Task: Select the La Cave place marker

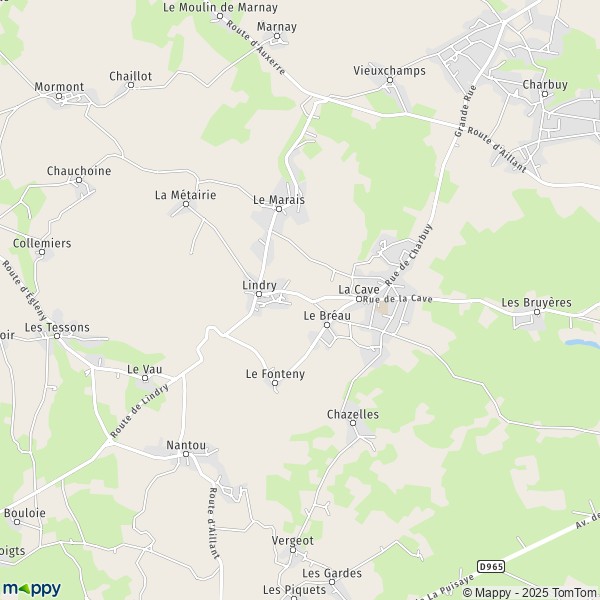Action: pos(359,299)
